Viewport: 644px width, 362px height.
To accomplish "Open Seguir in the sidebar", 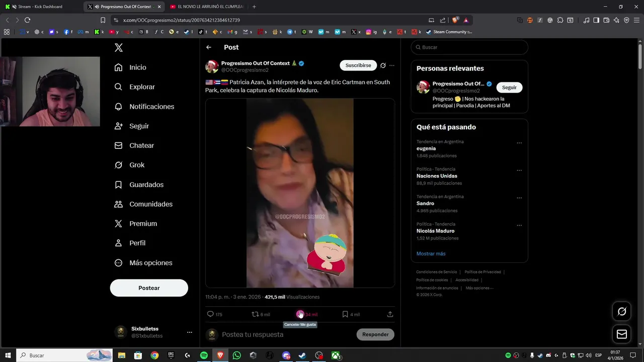I will pyautogui.click(x=131, y=126).
